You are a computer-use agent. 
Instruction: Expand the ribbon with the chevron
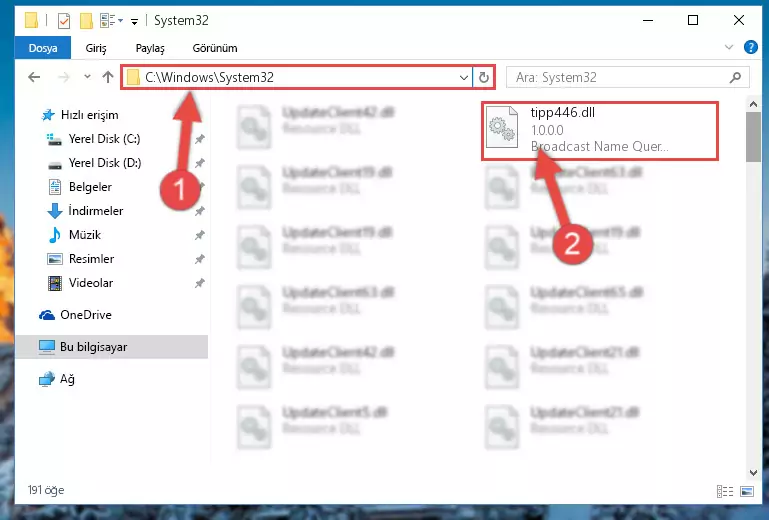tap(729, 48)
